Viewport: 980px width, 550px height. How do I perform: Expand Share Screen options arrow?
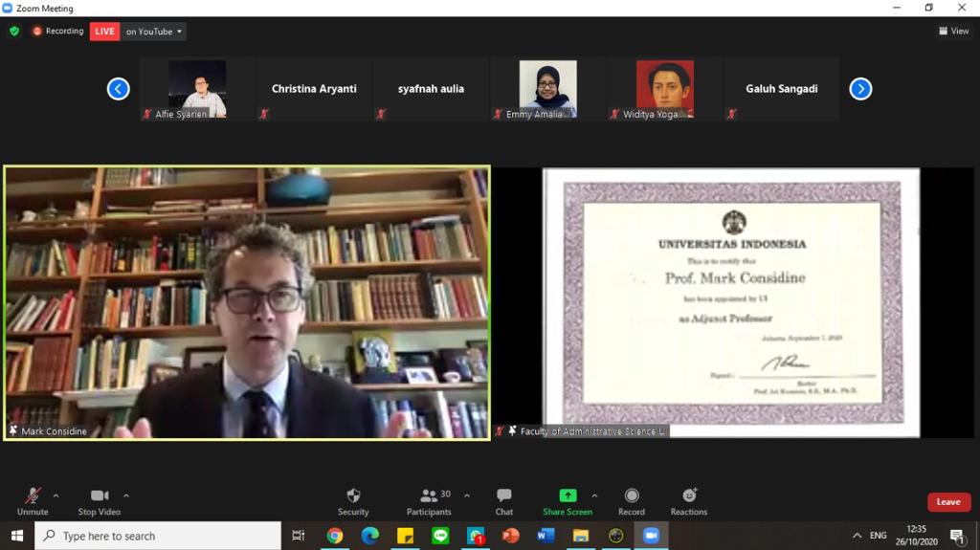[594, 495]
